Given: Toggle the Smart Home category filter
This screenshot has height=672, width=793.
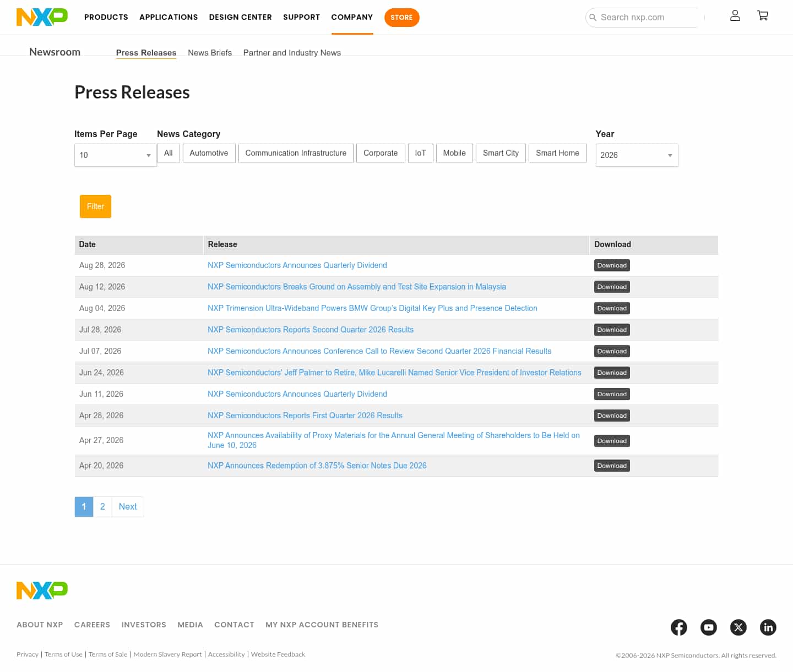Looking at the screenshot, I should tap(557, 153).
